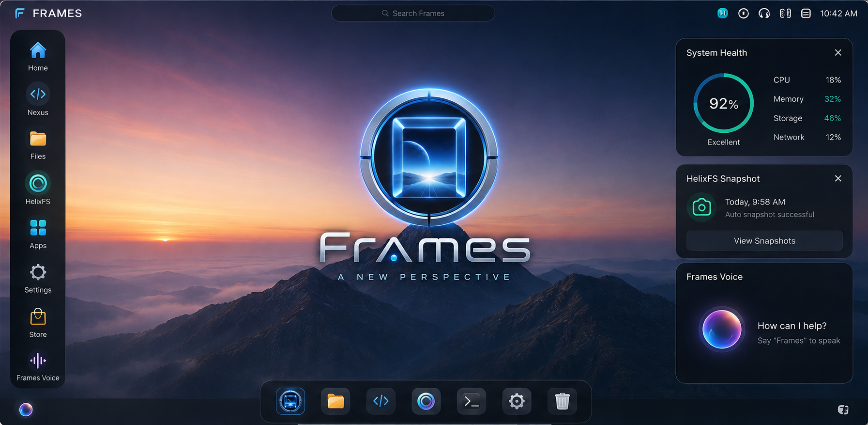Click the Storage 46% reading
The height and width of the screenshot is (425, 868).
[x=807, y=118]
